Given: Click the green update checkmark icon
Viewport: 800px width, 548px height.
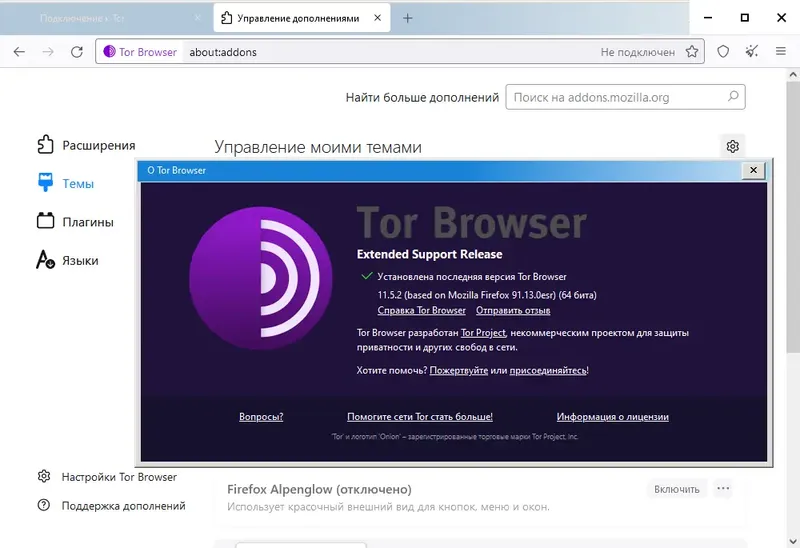Looking at the screenshot, I should [x=366, y=276].
